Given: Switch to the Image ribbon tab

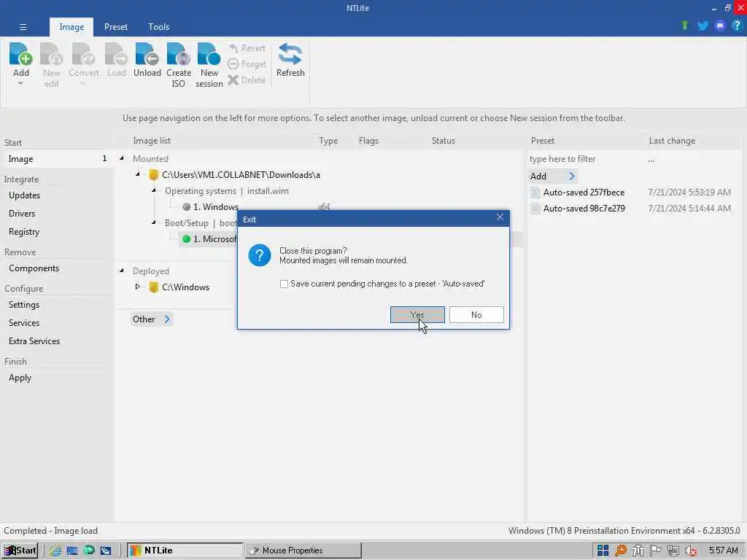Looking at the screenshot, I should coord(71,27).
